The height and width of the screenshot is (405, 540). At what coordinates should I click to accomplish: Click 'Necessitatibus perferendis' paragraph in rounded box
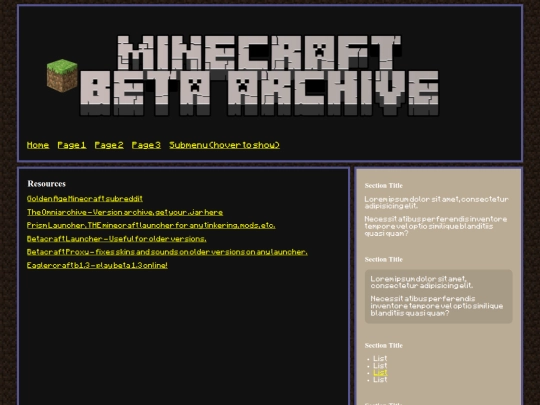[437, 306]
